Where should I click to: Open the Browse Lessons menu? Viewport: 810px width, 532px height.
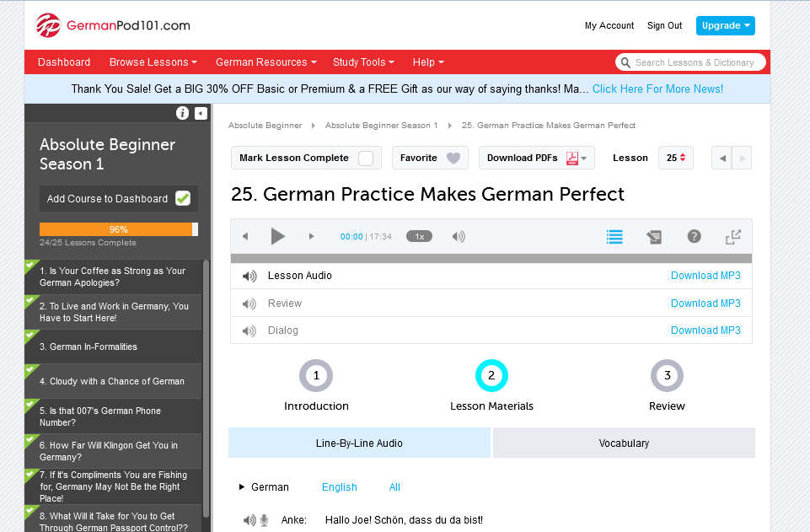153,62
